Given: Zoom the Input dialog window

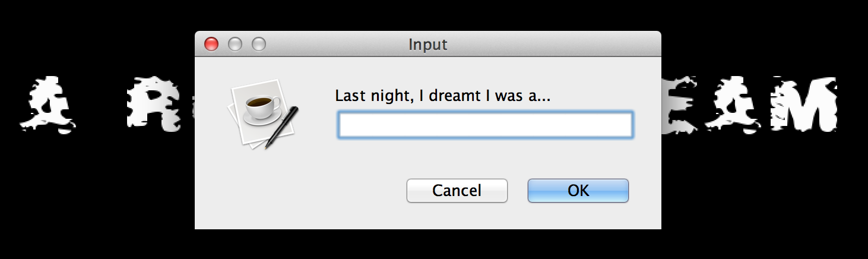Looking at the screenshot, I should pos(259,44).
